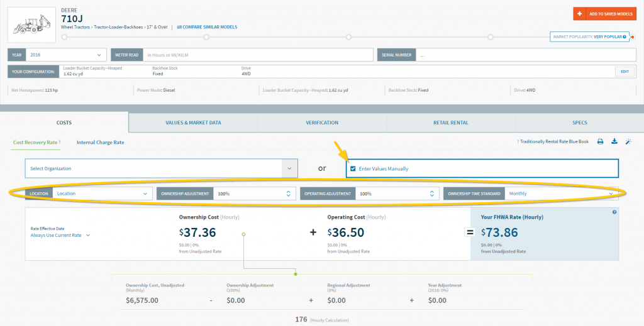Viewport: 644px width, 326px height.
Task: Click the Wheel Tractors breadcrumb text
Action: pyautogui.click(x=75, y=27)
